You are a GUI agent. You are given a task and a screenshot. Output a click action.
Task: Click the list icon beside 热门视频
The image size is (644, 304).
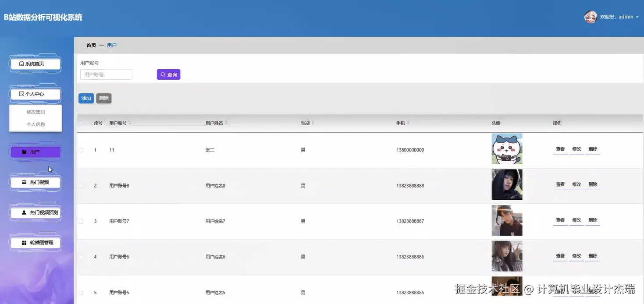pyautogui.click(x=24, y=182)
